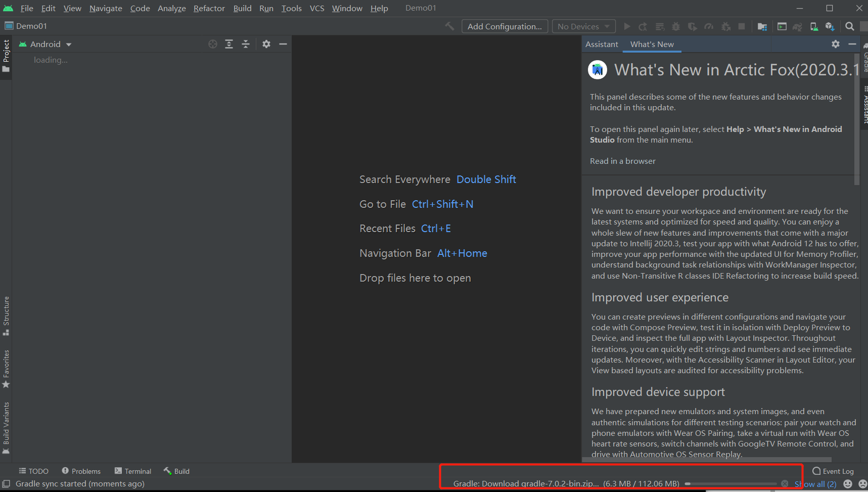Open the Refactor menu

[209, 8]
